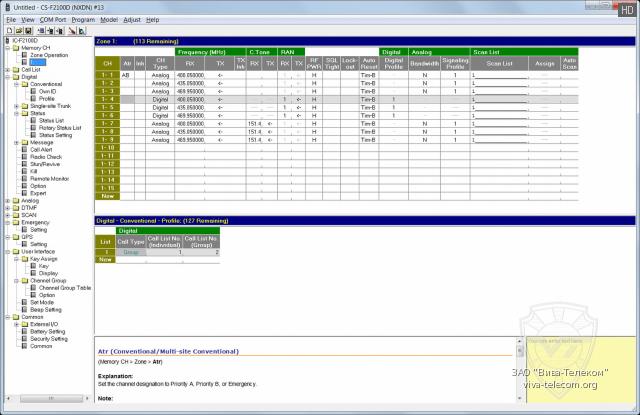Click the help pane scrollbar down arrow
The width and height of the screenshot is (640, 415).
pos(520,398)
